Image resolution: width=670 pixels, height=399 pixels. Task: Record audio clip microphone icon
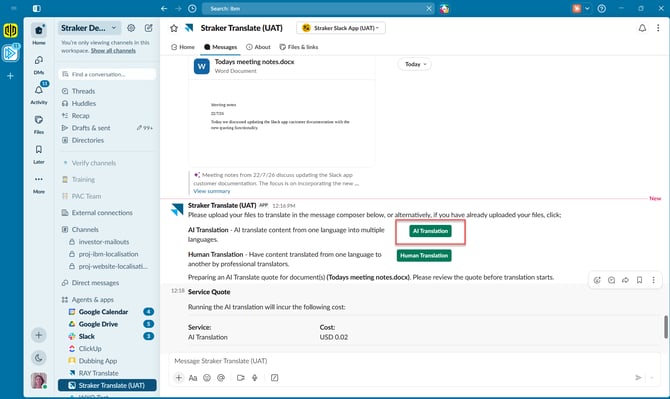pos(255,378)
